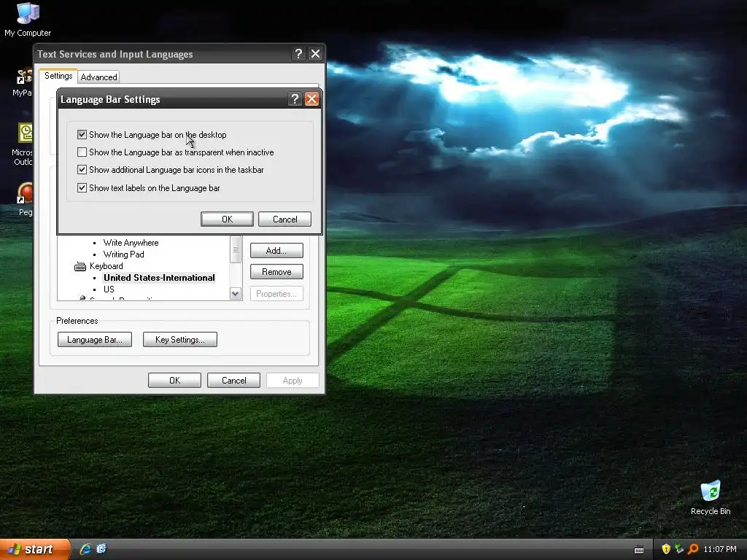Click the services list scrollbar thumb
The height and width of the screenshot is (560, 747).
point(236,249)
